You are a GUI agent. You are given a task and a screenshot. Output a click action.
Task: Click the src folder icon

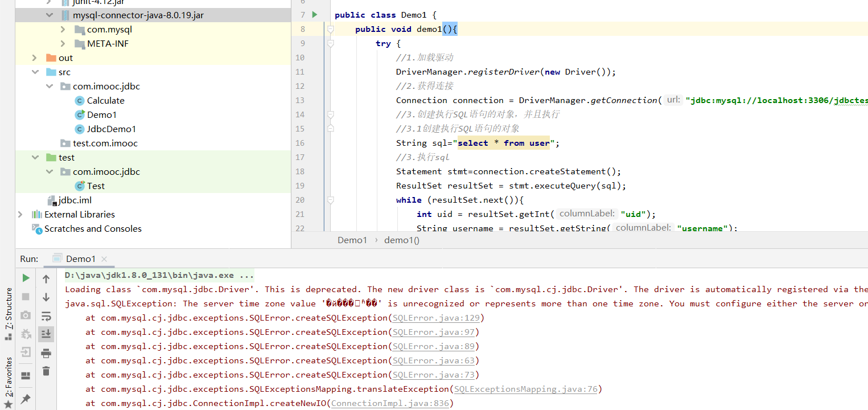51,72
